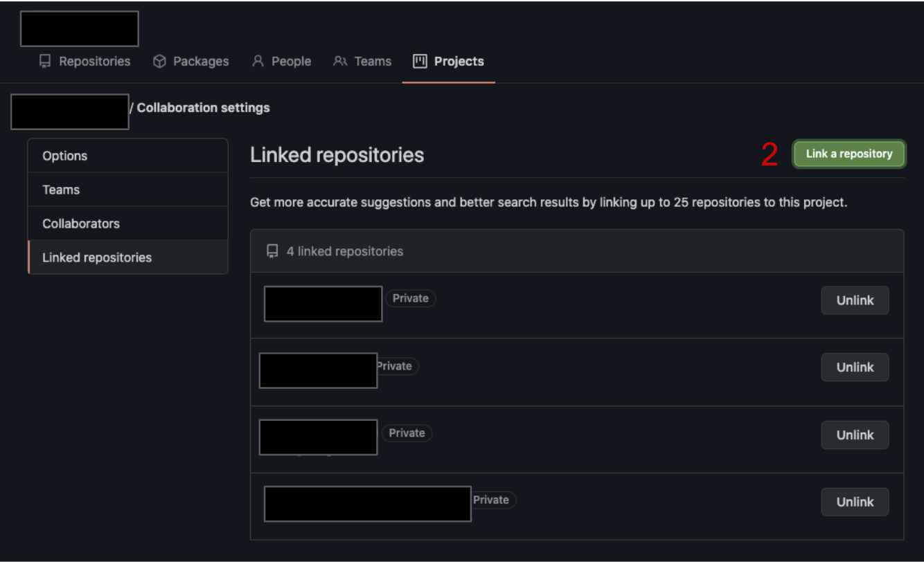The image size is (924, 562).
Task: Unlink the first linked repository
Action: (855, 300)
